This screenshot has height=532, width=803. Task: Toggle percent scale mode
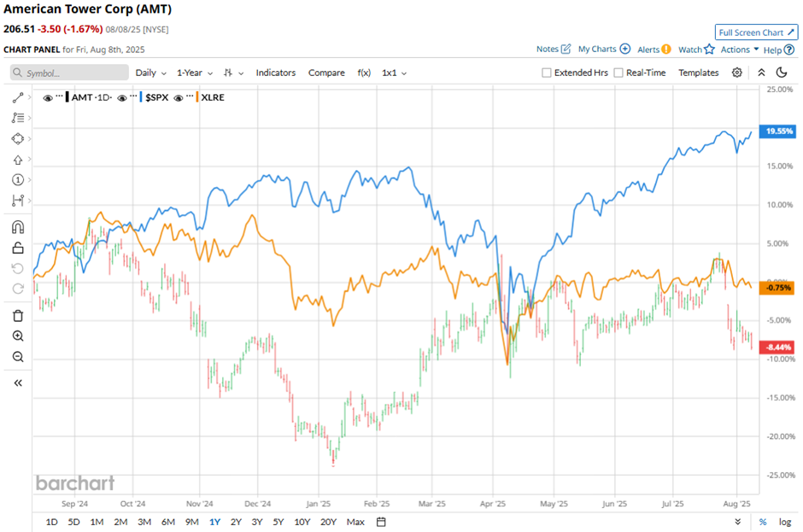click(x=763, y=522)
